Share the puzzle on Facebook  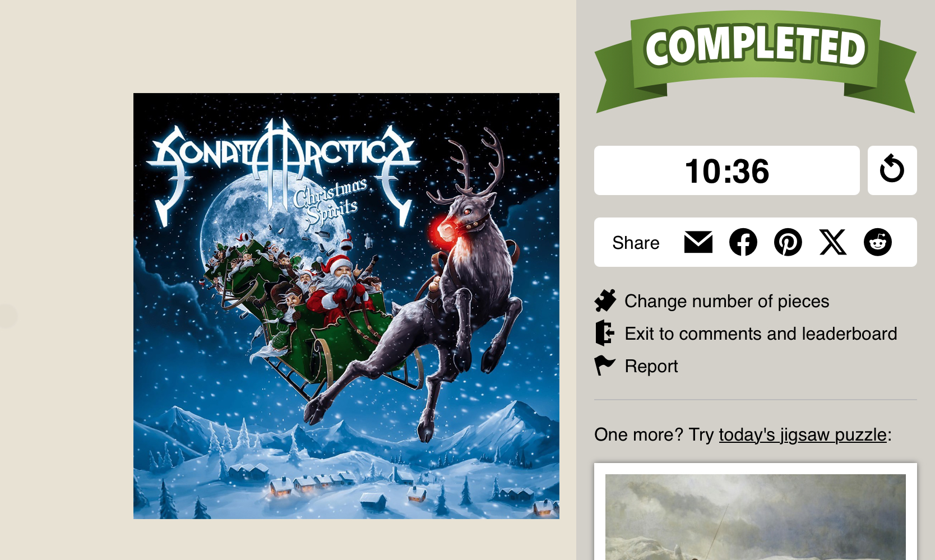pyautogui.click(x=743, y=242)
